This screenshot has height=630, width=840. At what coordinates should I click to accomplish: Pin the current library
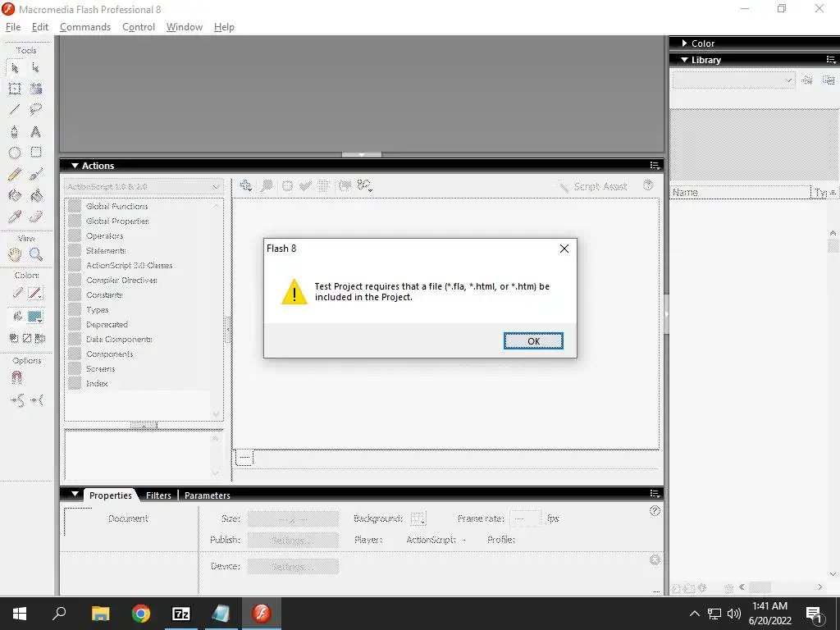(807, 80)
